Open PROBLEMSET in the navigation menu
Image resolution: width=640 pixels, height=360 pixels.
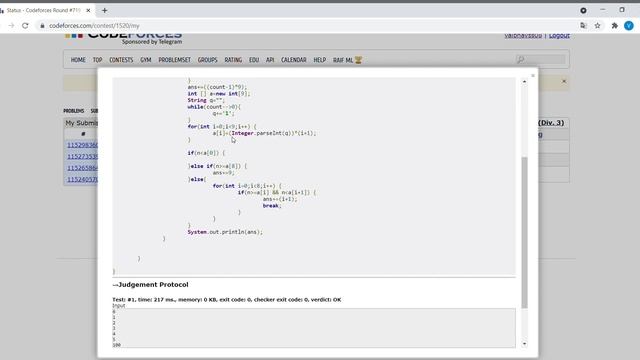click(174, 60)
